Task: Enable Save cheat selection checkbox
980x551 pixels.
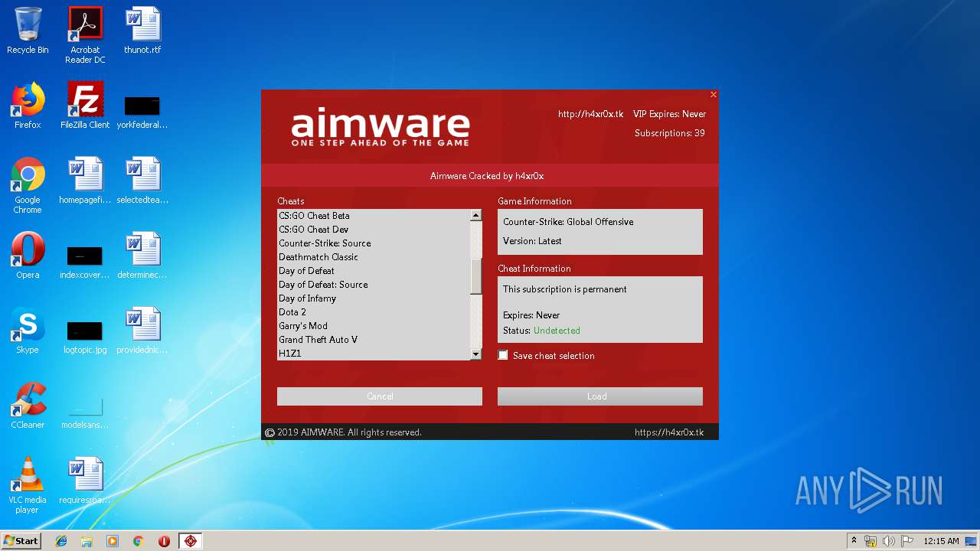Action: [503, 355]
